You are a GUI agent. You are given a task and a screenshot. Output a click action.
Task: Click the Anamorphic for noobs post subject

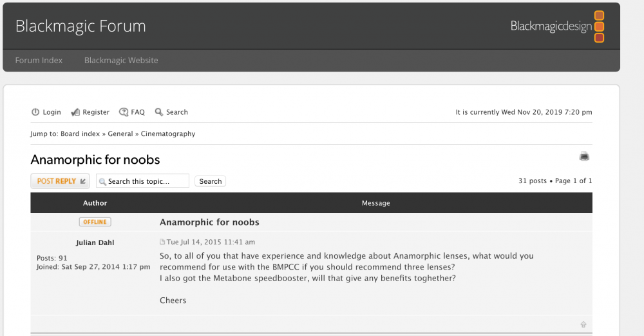click(x=209, y=222)
